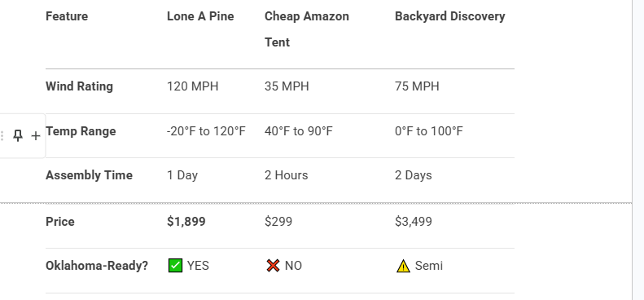Click the $299 price cell
The image size is (644, 300).
[278, 222]
